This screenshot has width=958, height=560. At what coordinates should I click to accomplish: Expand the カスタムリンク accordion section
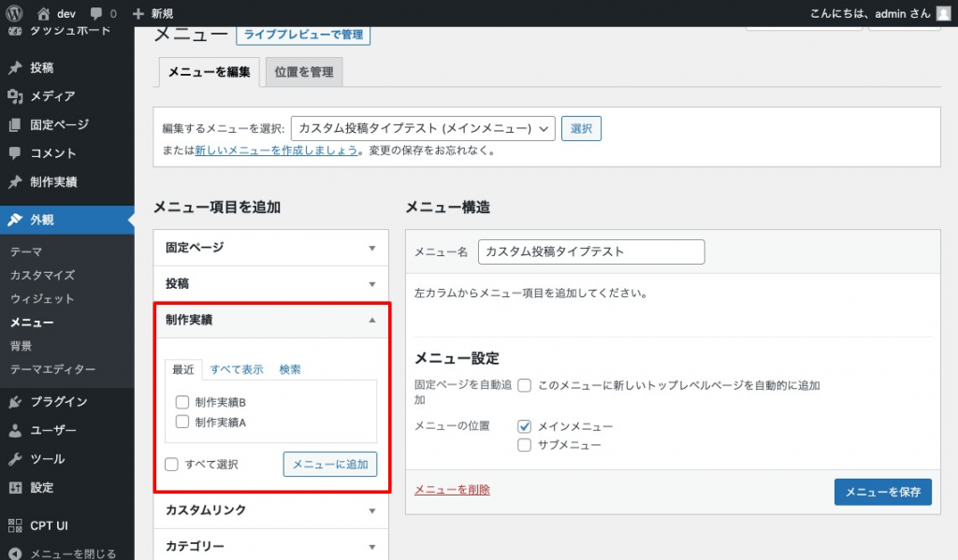pos(270,510)
